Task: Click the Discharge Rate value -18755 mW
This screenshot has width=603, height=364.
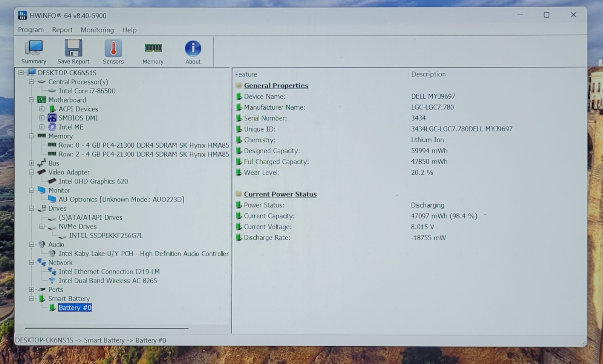Action: pos(429,238)
